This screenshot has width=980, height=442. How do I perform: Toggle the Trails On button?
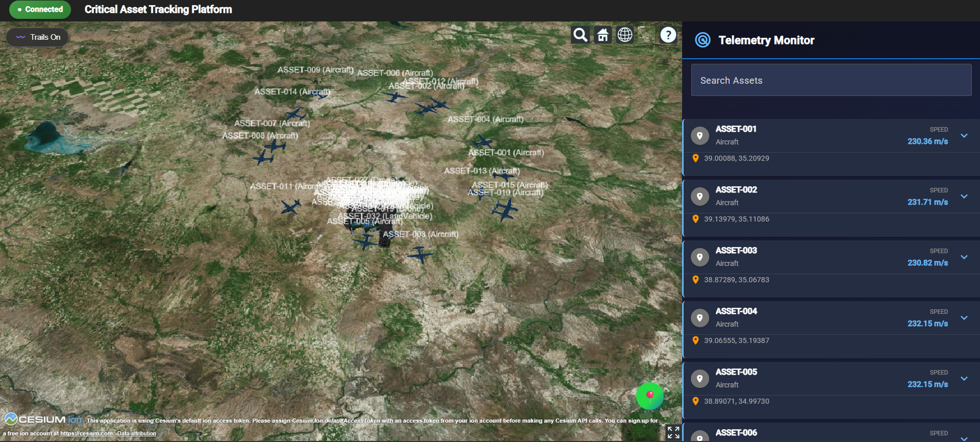[37, 37]
